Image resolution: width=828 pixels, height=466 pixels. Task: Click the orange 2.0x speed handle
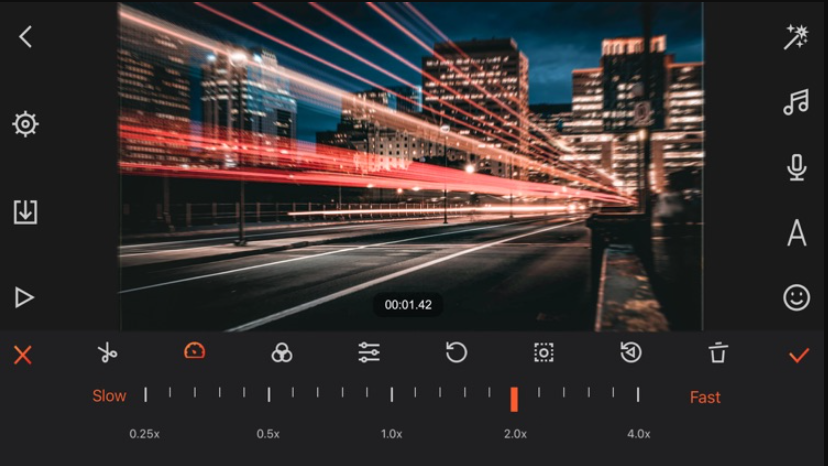pos(514,399)
